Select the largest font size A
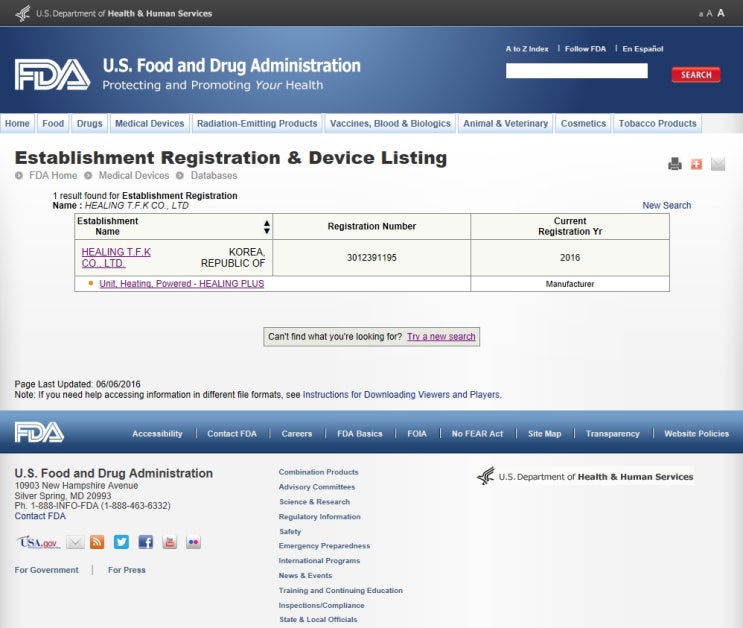This screenshot has height=628, width=743. 721,13
